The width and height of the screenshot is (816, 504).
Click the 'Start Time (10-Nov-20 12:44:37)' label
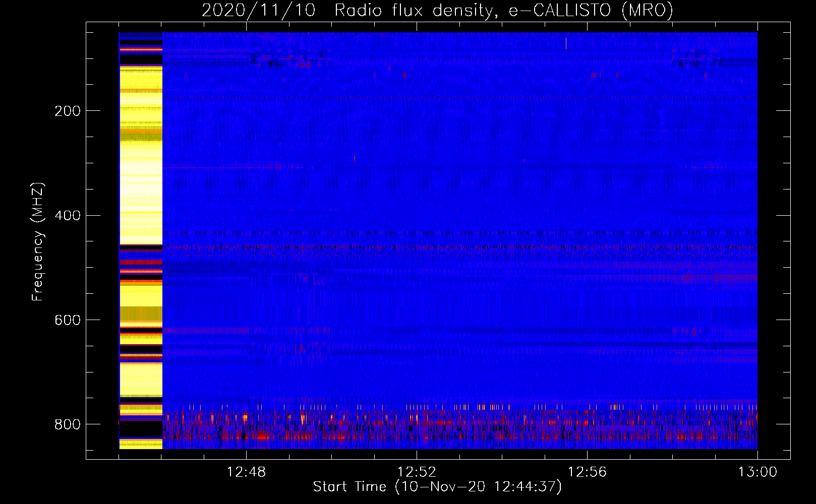(437, 487)
